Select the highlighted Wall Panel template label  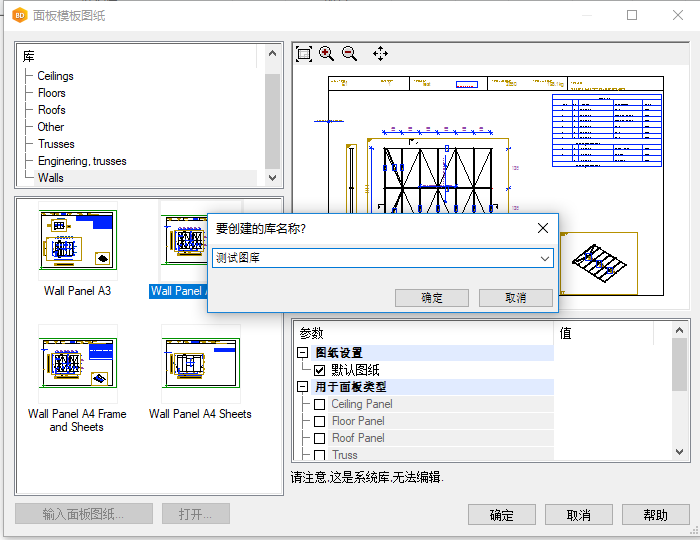pyautogui.click(x=179, y=291)
